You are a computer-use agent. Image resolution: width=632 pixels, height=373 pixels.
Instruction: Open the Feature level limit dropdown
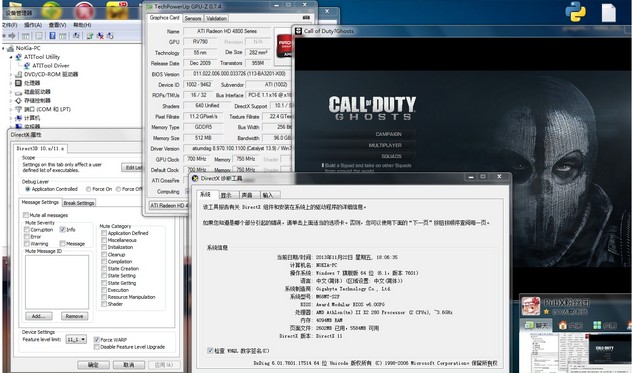click(x=77, y=340)
